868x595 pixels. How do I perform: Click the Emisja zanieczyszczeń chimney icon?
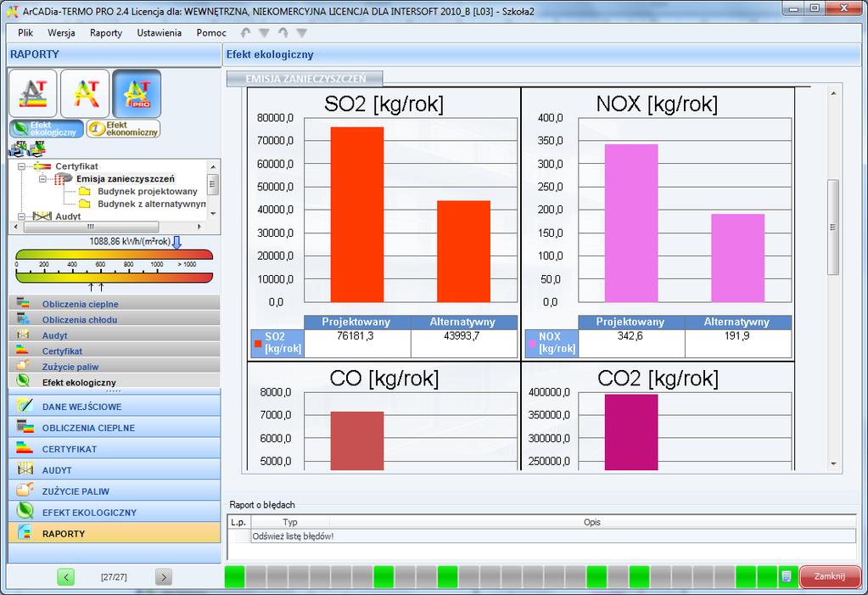pos(63,179)
